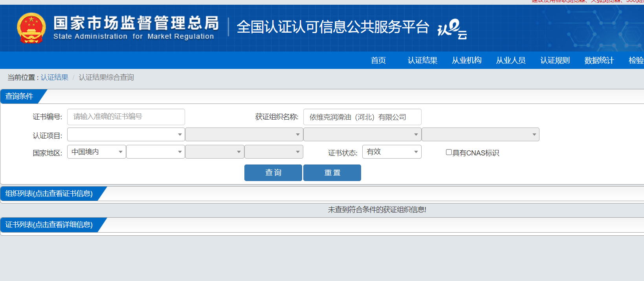Click the 未查到符合条件的获证组织信息 message
The height and width of the screenshot is (281, 644).
(x=377, y=210)
